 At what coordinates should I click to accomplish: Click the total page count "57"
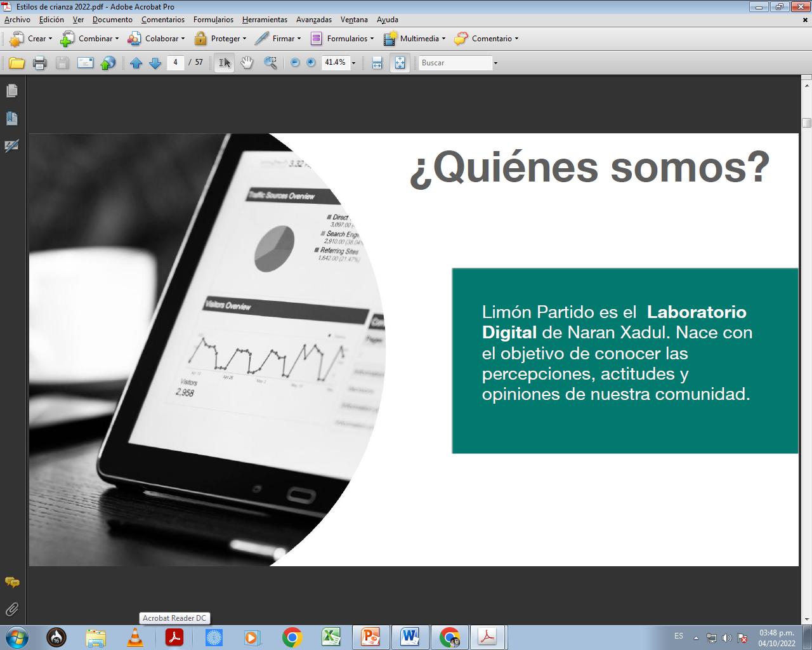pos(199,62)
